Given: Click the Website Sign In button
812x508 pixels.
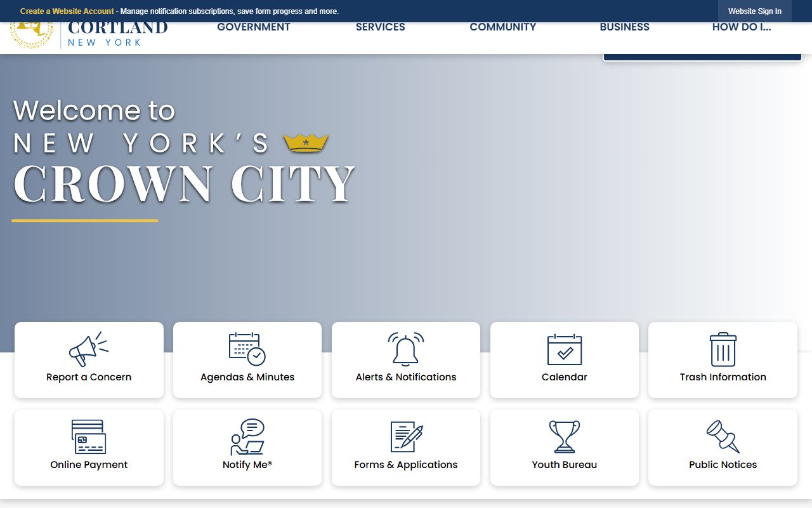Looking at the screenshot, I should [x=755, y=11].
